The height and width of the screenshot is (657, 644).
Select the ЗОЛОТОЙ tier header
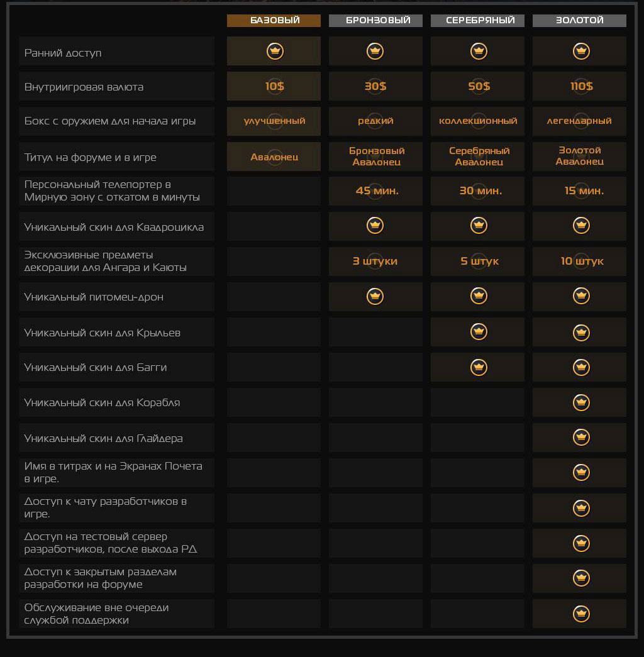pos(579,21)
